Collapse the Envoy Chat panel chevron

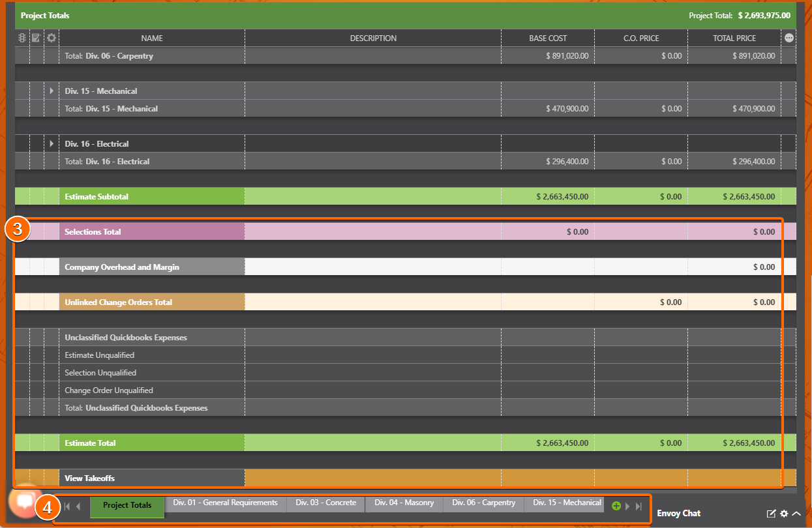click(797, 514)
